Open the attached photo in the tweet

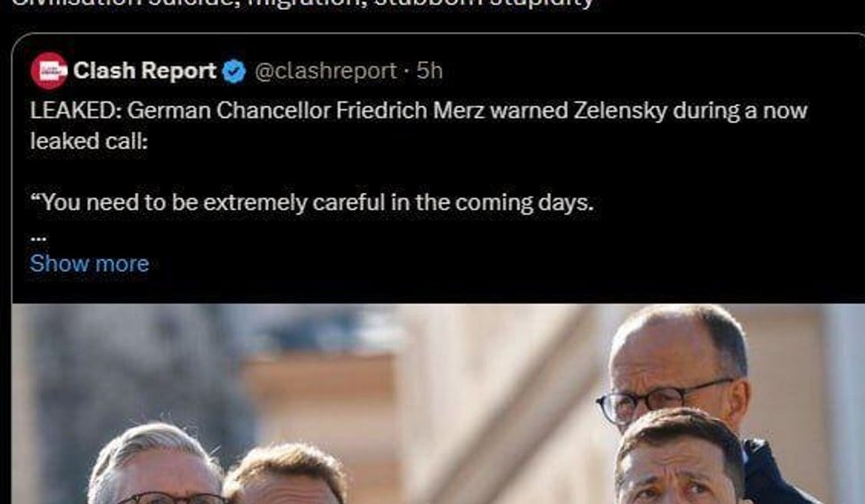[x=438, y=403]
